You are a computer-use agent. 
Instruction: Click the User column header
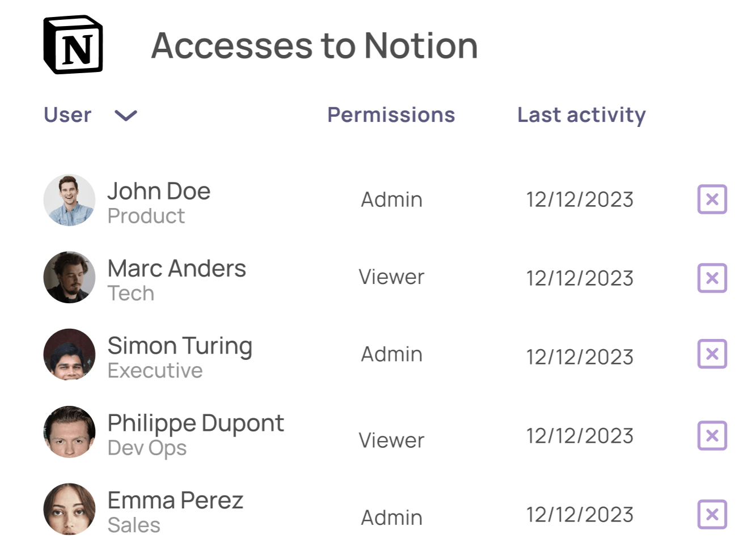click(x=67, y=115)
